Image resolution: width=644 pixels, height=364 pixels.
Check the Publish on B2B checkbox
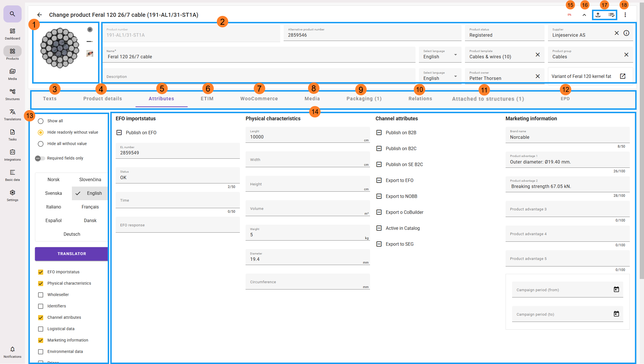point(379,133)
